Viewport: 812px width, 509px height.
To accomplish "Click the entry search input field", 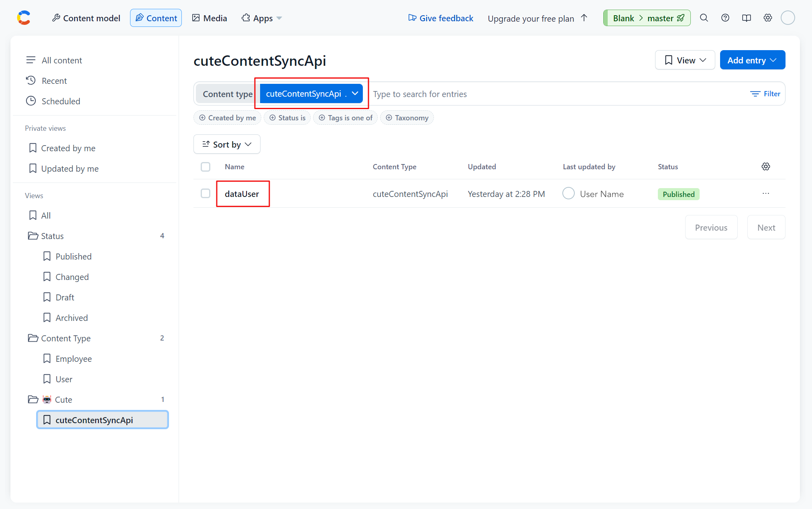I will (554, 94).
